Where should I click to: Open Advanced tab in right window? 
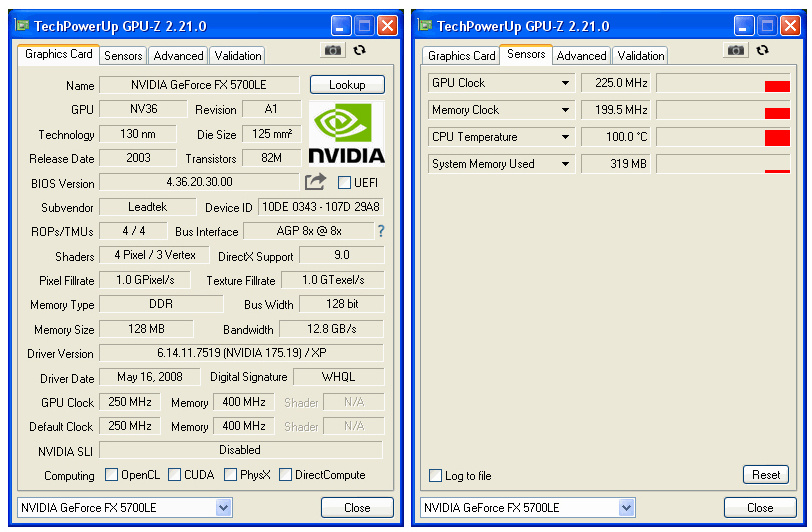581,55
